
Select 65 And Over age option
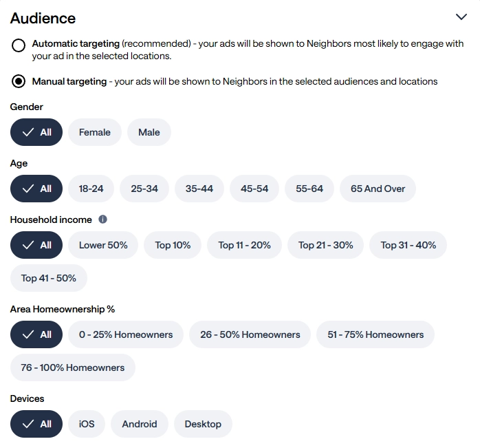click(x=378, y=189)
